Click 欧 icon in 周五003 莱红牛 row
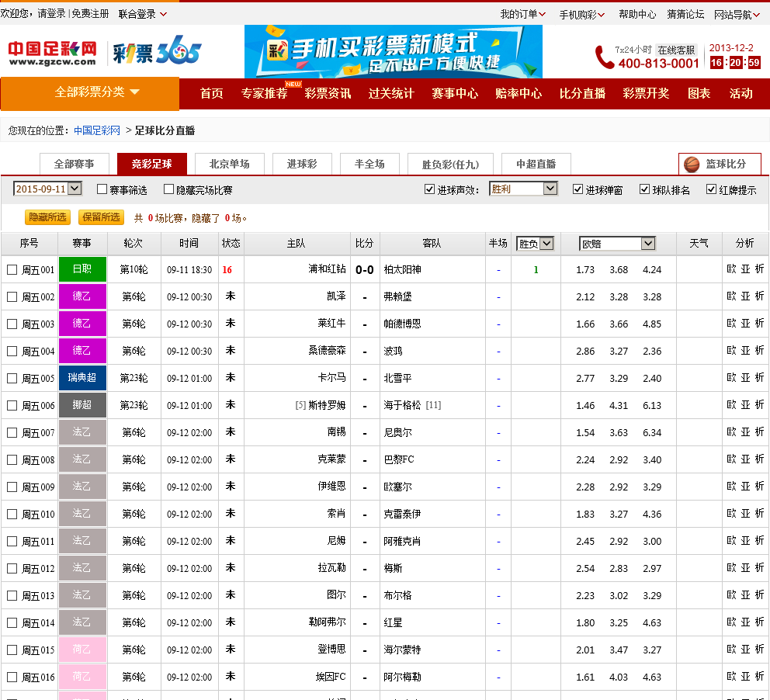 731,324
